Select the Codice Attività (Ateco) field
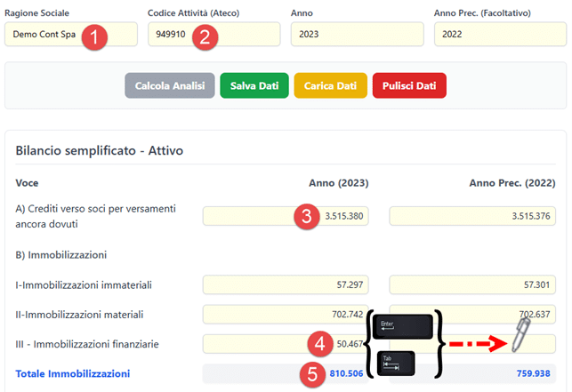572x392 pixels. [x=214, y=35]
